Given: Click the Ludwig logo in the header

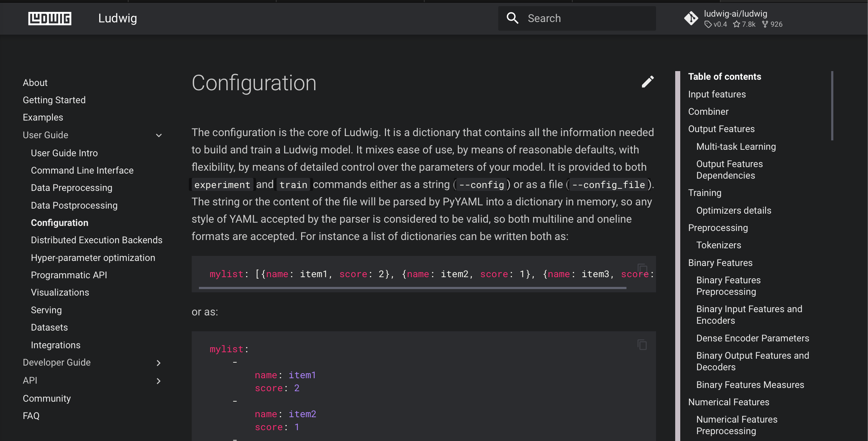Looking at the screenshot, I should tap(49, 18).
